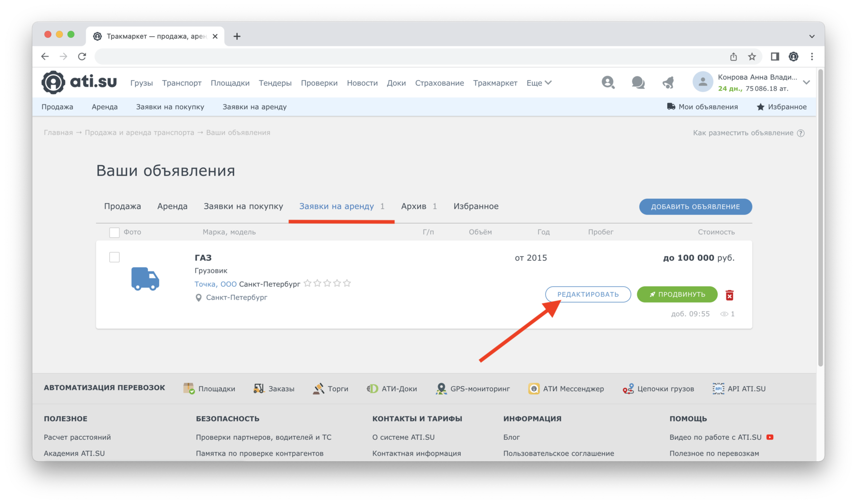Viewport: 857px width, 504px height.
Task: Click the ДОБАВИТЬ ОБЪЯВЛЕНИЕ button
Action: pyautogui.click(x=695, y=207)
